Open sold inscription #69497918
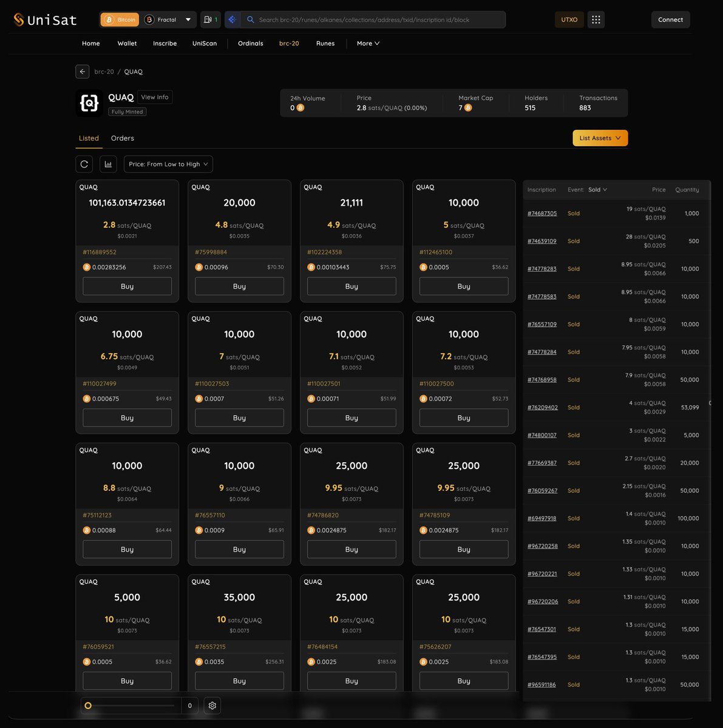The width and height of the screenshot is (723, 728). [x=542, y=519]
